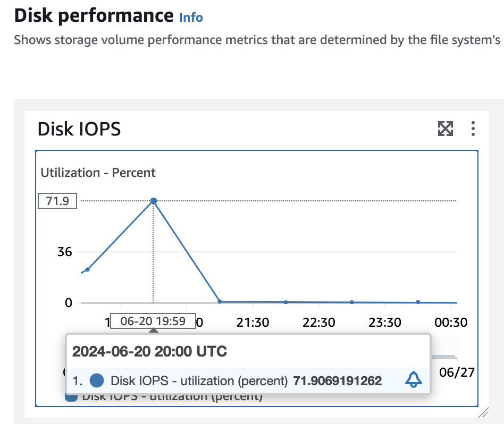Screen dimensions: 504x424
Task: Click the data point above the 22:30 label
Action: (x=286, y=302)
